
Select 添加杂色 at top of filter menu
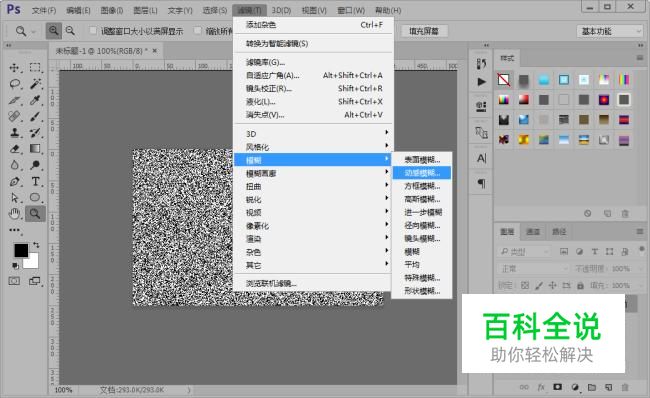313,25
